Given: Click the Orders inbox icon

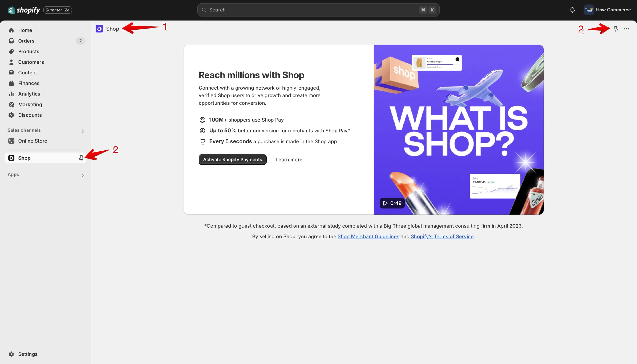Looking at the screenshot, I should pos(11,41).
